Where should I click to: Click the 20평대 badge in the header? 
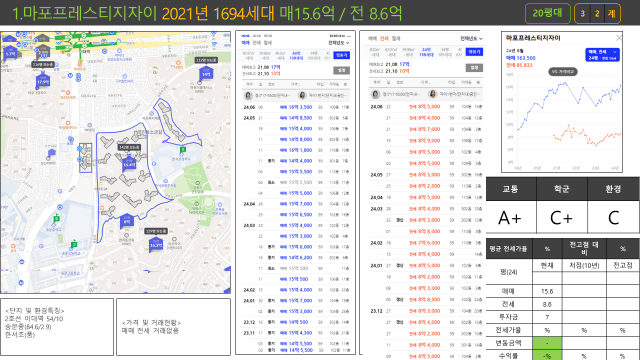547,13
